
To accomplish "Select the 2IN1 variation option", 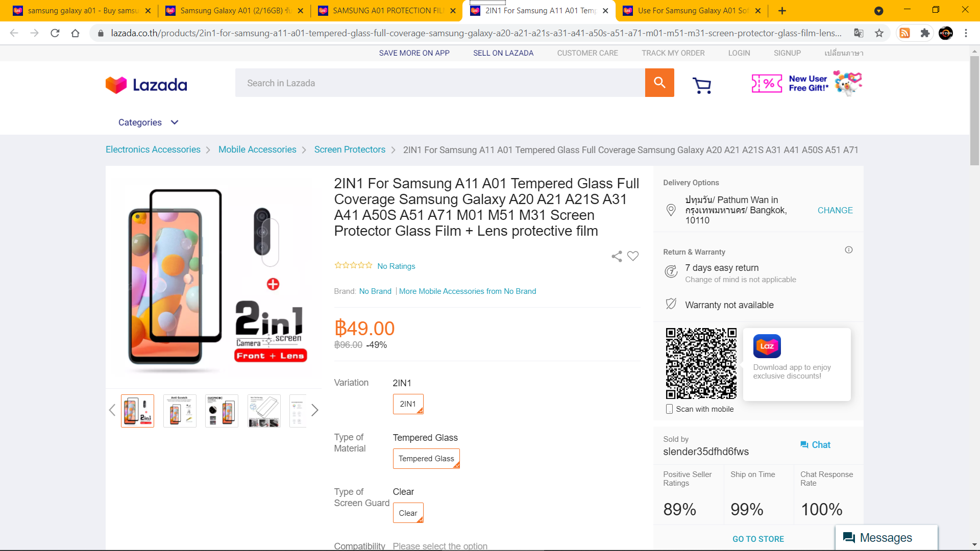I will 408,404.
